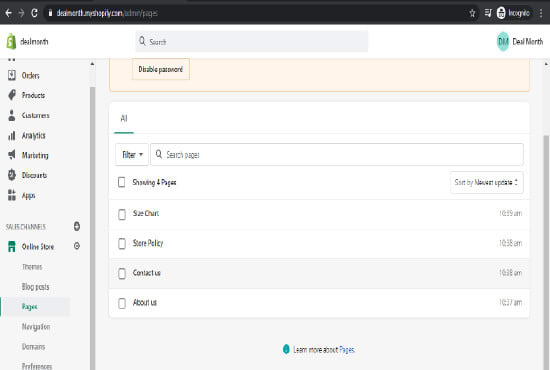
Task: Check the Store Policy page checkbox
Action: tap(122, 243)
